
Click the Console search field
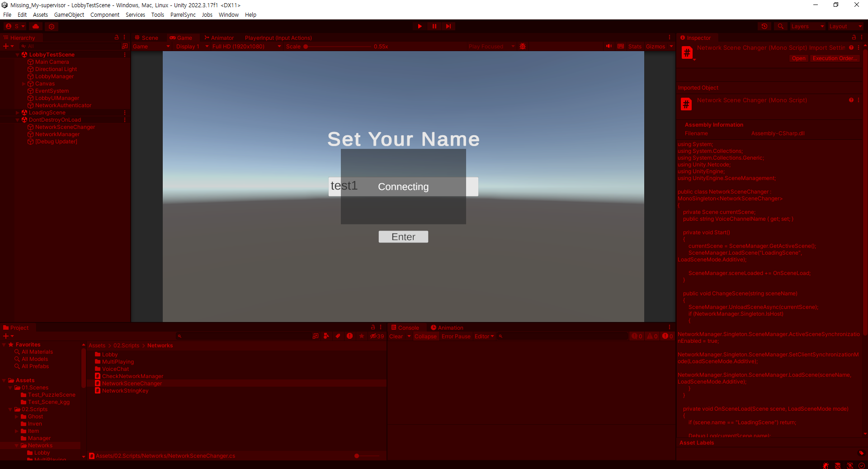(x=563, y=336)
